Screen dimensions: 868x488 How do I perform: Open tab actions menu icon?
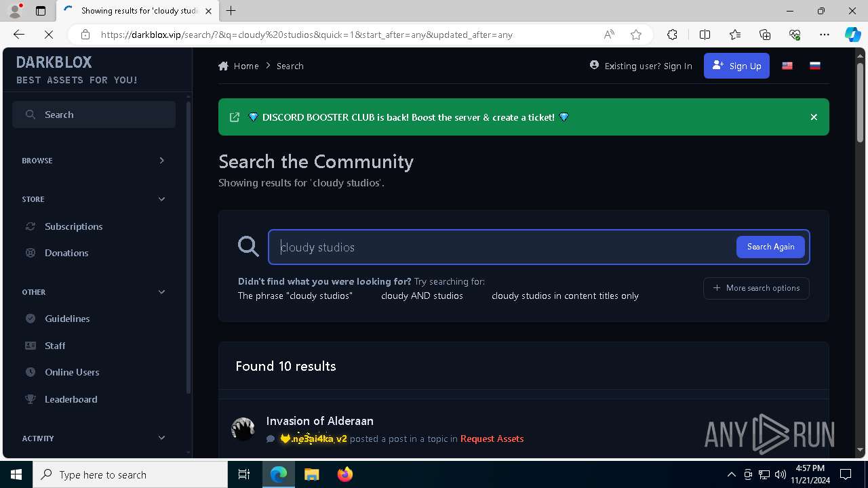[x=41, y=11]
